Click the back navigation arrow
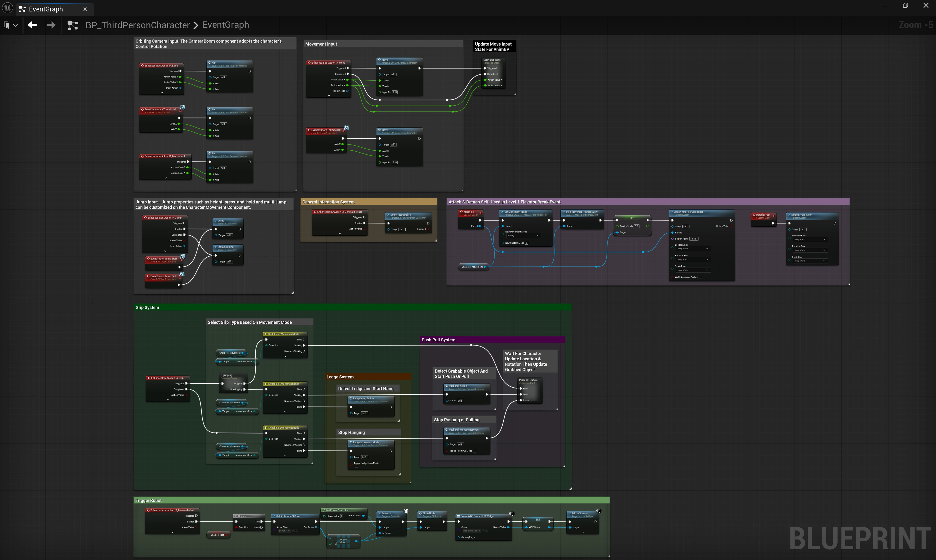The width and height of the screenshot is (936, 560). [32, 25]
